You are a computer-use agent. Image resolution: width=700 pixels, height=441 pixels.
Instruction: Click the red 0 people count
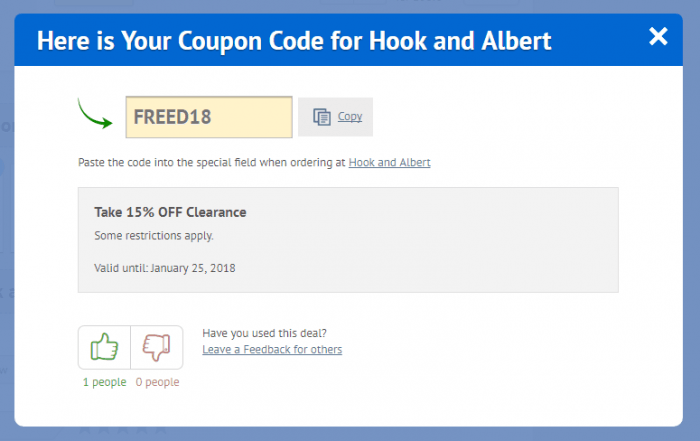coord(157,382)
